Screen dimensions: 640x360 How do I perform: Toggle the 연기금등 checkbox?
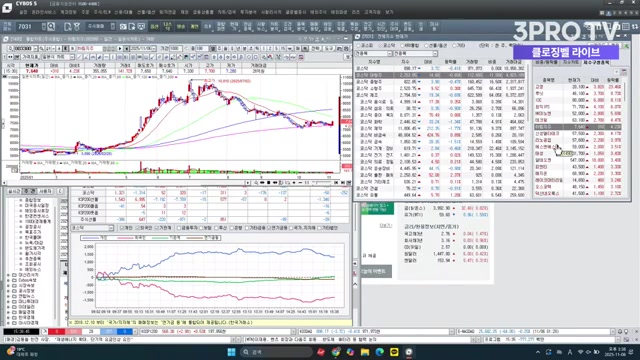[269, 228]
